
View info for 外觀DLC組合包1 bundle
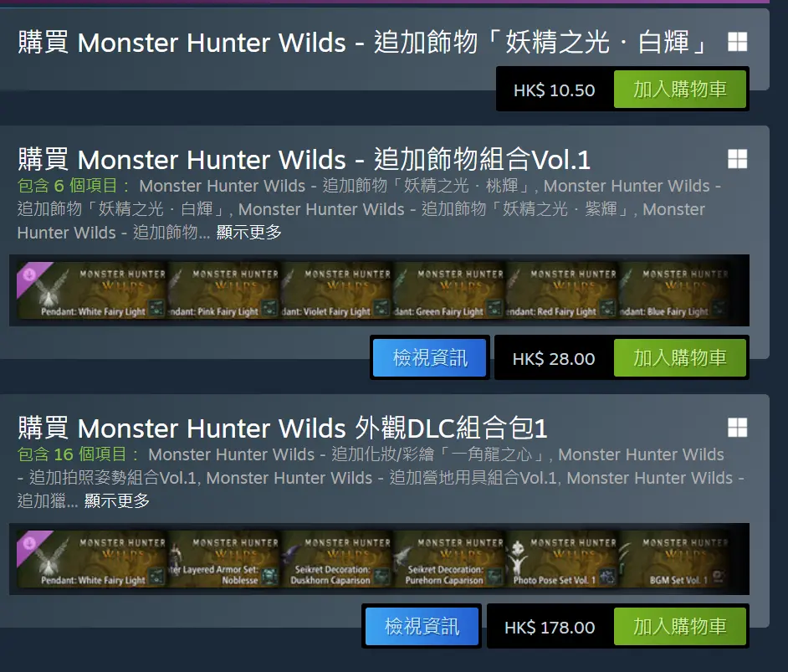tap(422, 626)
